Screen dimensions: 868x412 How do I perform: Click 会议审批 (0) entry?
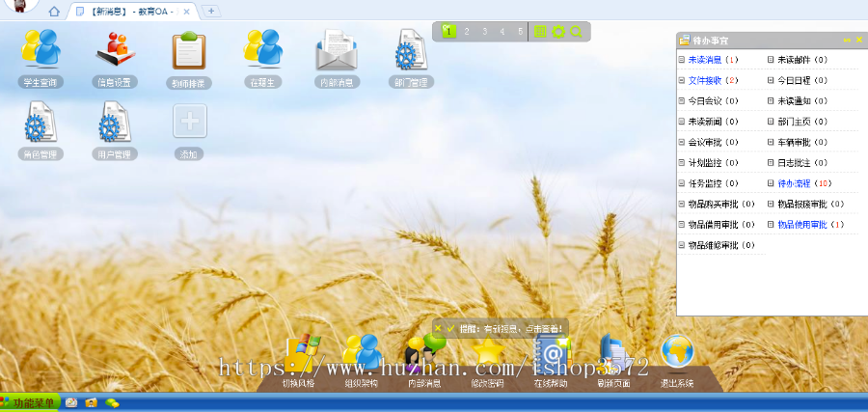[x=713, y=142]
